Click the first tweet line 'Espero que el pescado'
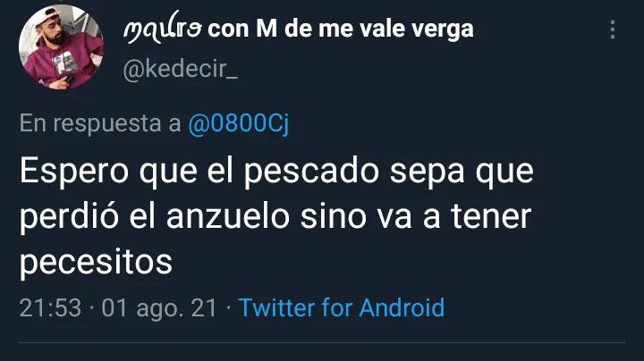Image resolution: width=644 pixels, height=361 pixels. [x=199, y=172]
